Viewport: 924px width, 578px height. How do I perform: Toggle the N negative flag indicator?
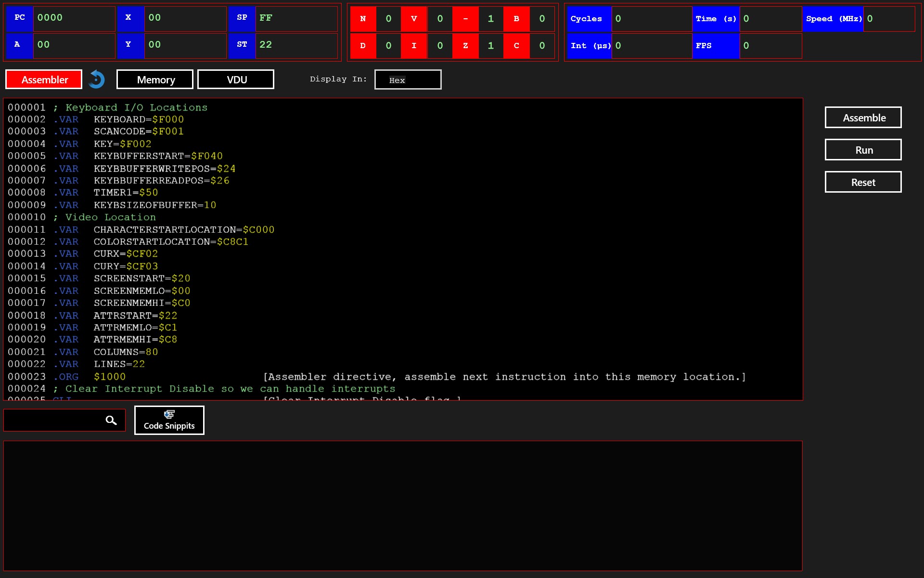[x=363, y=19]
